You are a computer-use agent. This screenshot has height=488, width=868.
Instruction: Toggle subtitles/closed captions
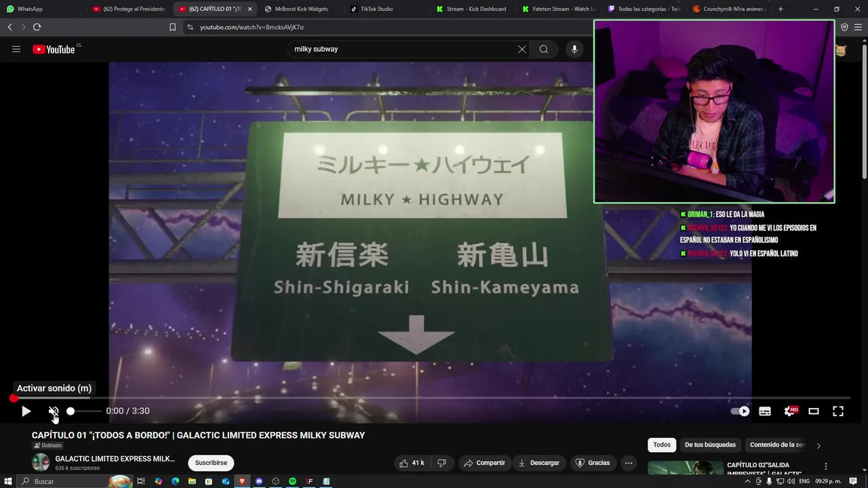765,411
